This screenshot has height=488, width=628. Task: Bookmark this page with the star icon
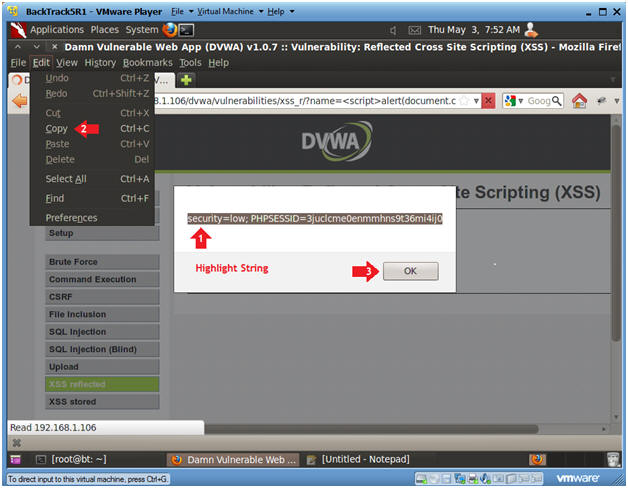click(465, 101)
